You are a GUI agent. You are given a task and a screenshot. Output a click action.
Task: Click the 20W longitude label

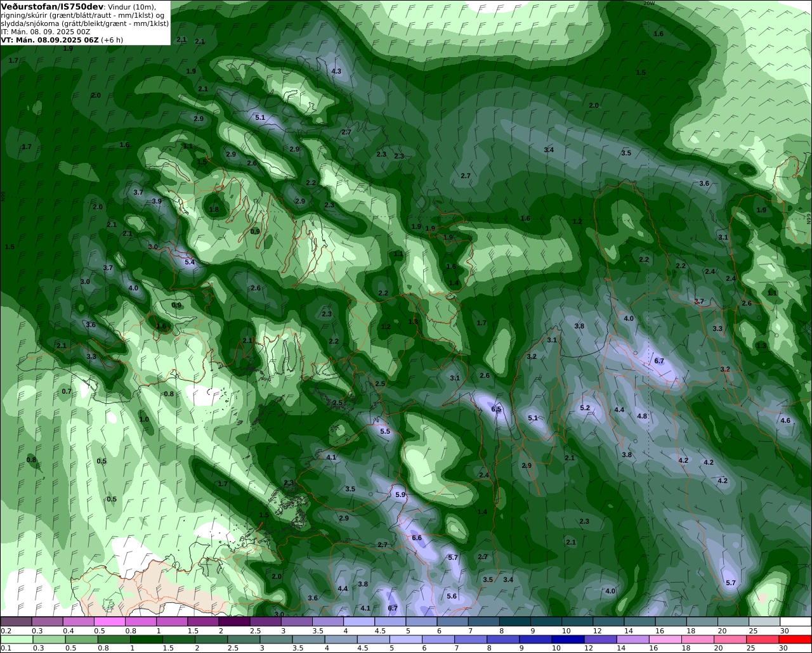click(x=648, y=3)
